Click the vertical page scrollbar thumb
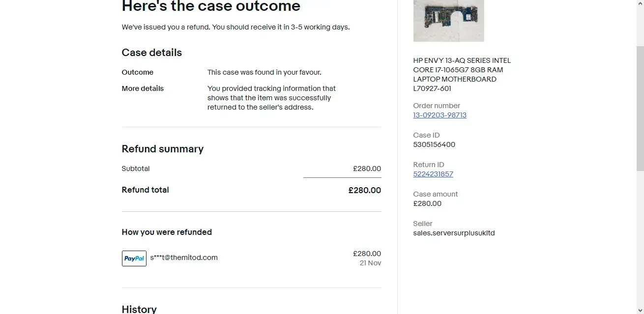Screen dimensions: 644x314 click(640, 108)
